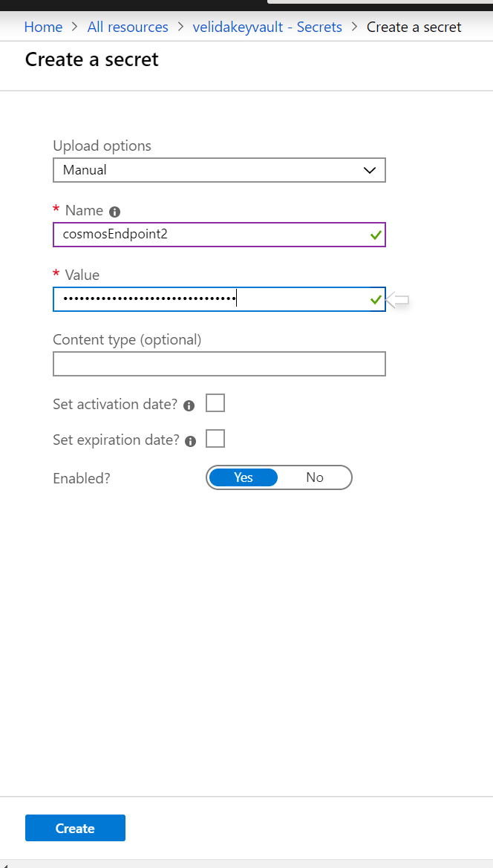Switch Enabled toggle to No
Viewport: 493px width, 868px height.
[315, 477]
